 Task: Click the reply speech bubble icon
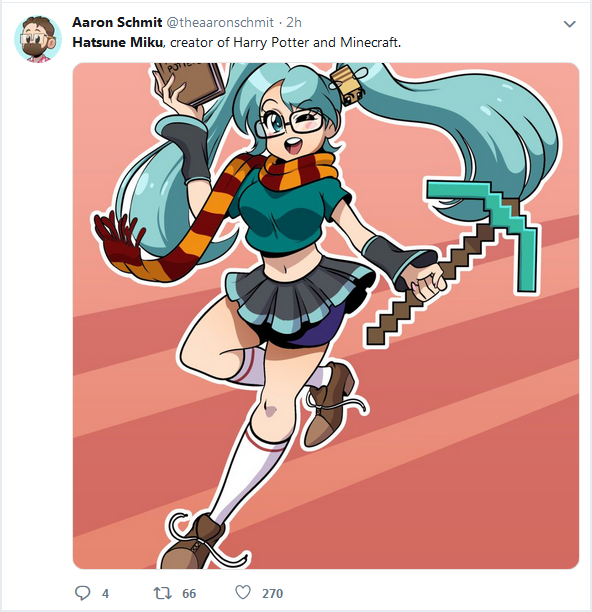82,593
